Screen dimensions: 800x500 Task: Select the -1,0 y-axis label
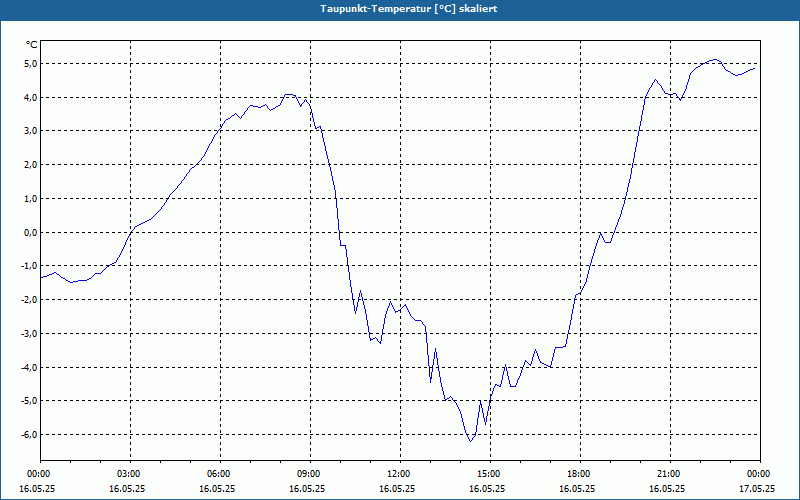(29, 266)
